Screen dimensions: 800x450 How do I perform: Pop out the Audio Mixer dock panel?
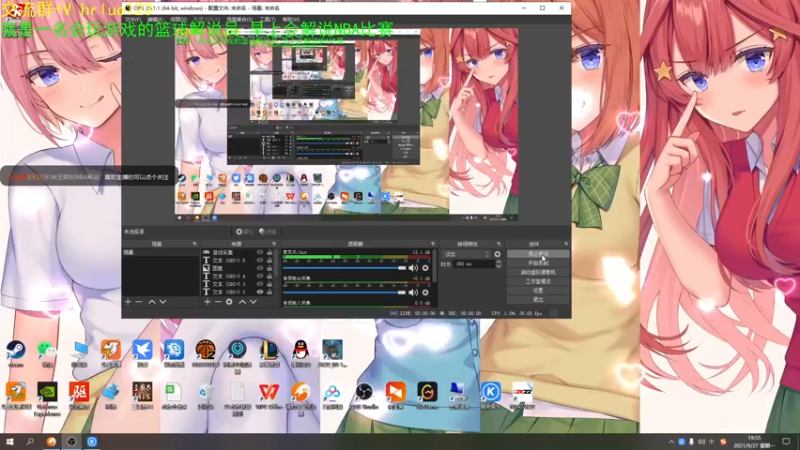tap(433, 244)
